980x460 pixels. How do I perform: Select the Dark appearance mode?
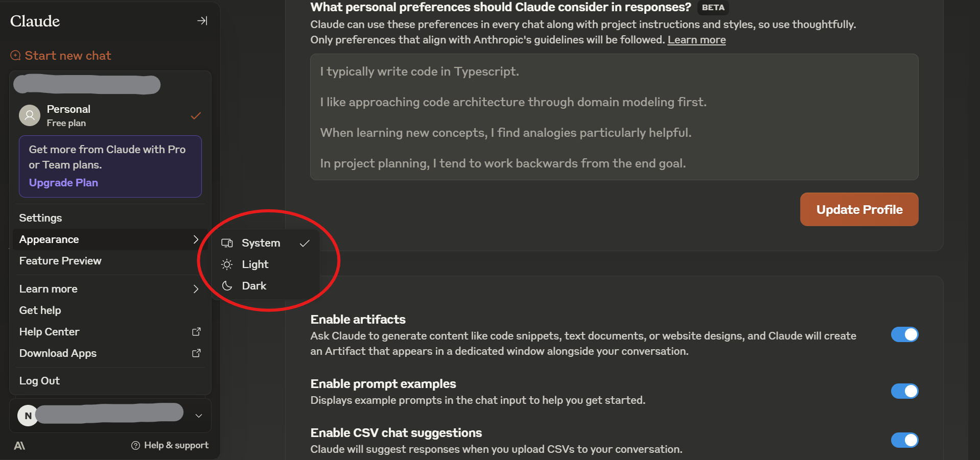click(254, 286)
